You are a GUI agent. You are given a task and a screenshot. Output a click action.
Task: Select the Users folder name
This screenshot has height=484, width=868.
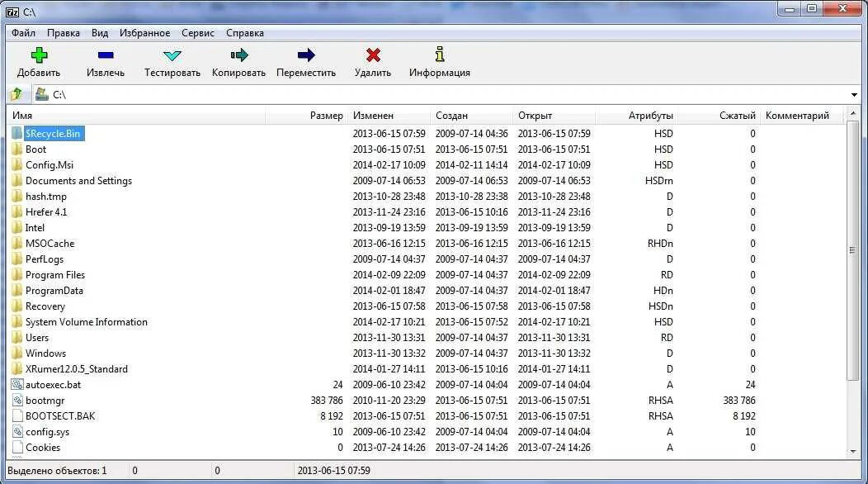click(x=37, y=338)
